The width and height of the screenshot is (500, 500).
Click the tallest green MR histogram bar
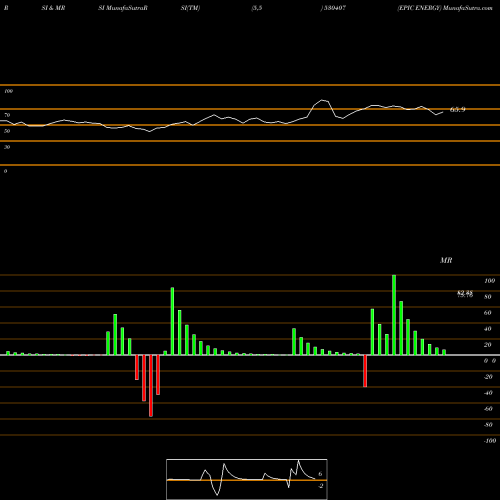coord(394,315)
